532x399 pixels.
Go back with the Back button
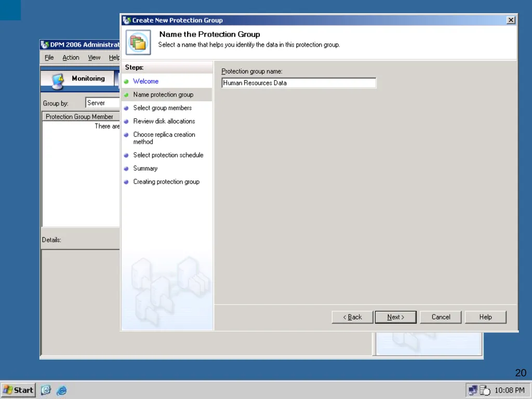(352, 317)
